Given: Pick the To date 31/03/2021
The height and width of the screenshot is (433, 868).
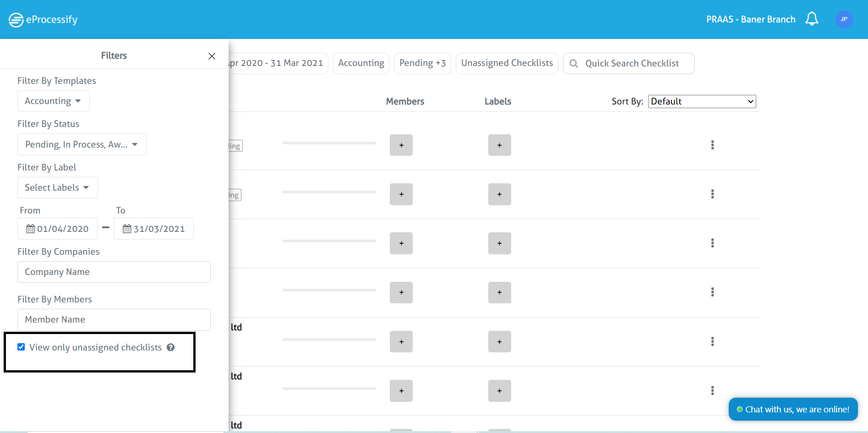Looking at the screenshot, I should click(153, 229).
